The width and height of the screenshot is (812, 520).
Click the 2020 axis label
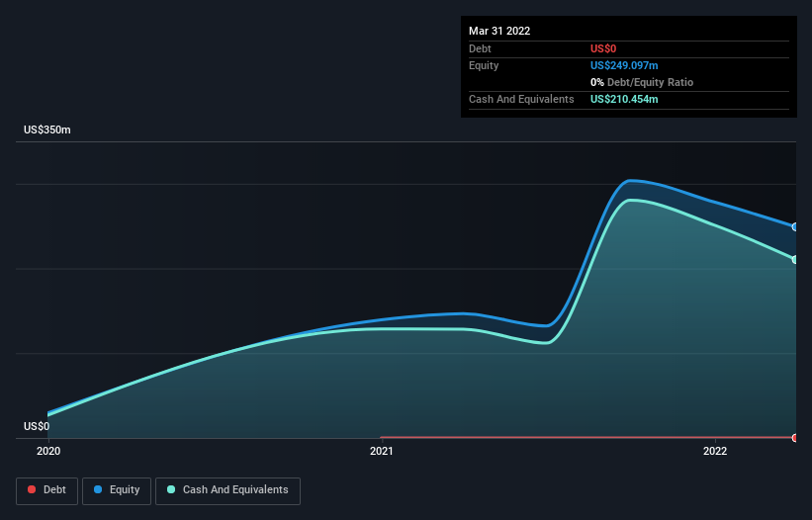tap(48, 451)
